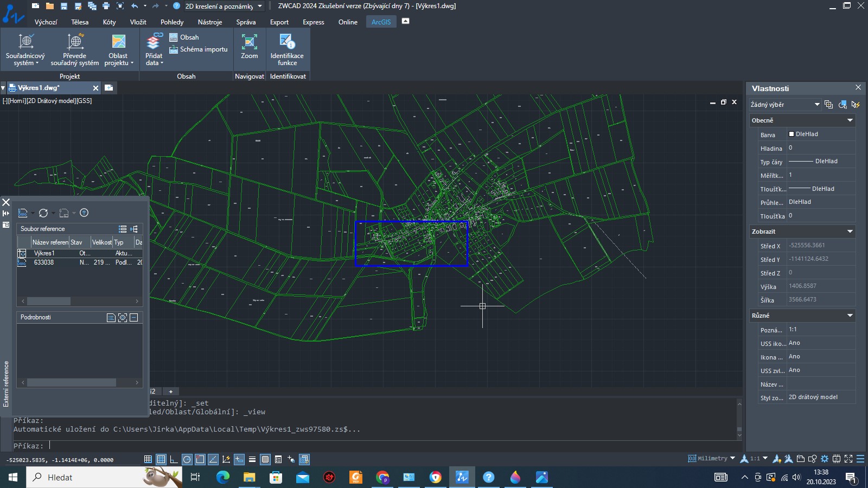This screenshot has width=868, height=488.
Task: Collapse the Zobrazit section
Action: (850, 232)
